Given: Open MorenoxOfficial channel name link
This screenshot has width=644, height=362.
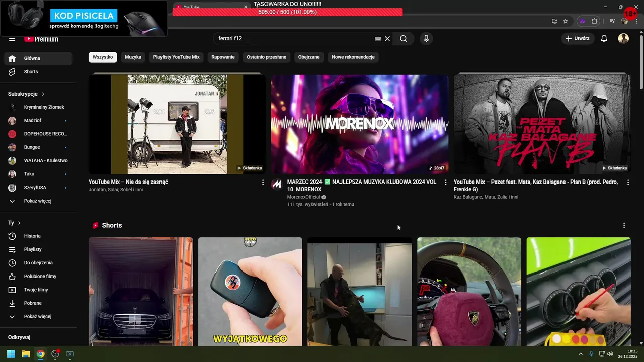Looking at the screenshot, I should [303, 197].
